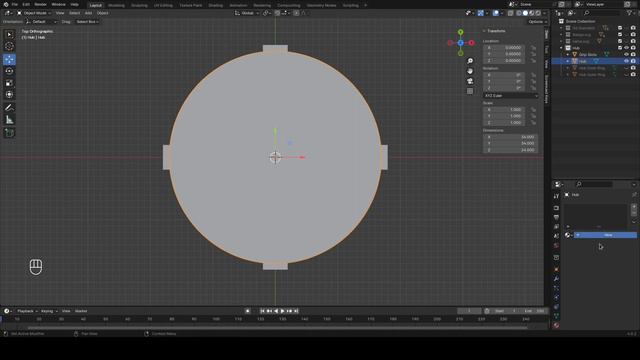Screen dimensions: 640x360
Task: Select the Measure tool in the left toolbar
Action: tap(9, 120)
